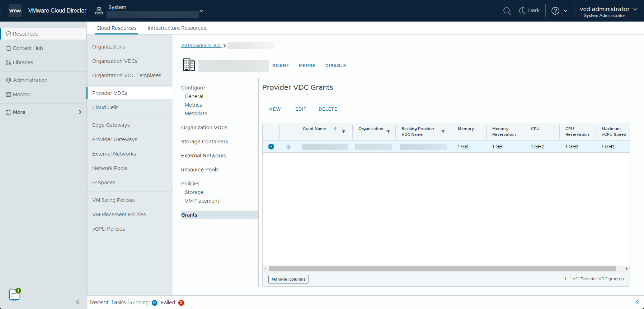Expand the help menu chevron
This screenshot has width=644, height=309.
tap(565, 11)
